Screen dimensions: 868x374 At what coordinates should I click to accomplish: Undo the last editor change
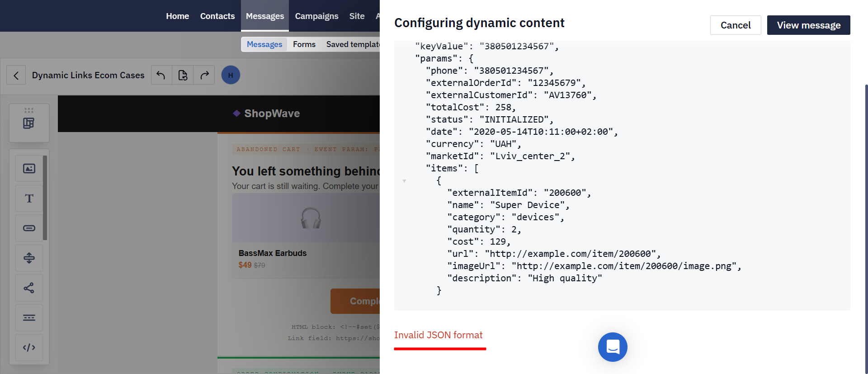(x=161, y=75)
